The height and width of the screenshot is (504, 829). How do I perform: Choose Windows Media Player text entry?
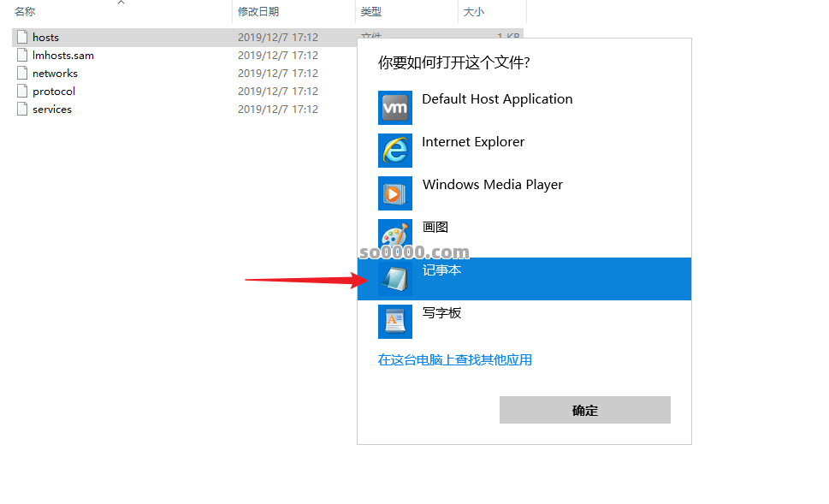pyautogui.click(x=493, y=185)
